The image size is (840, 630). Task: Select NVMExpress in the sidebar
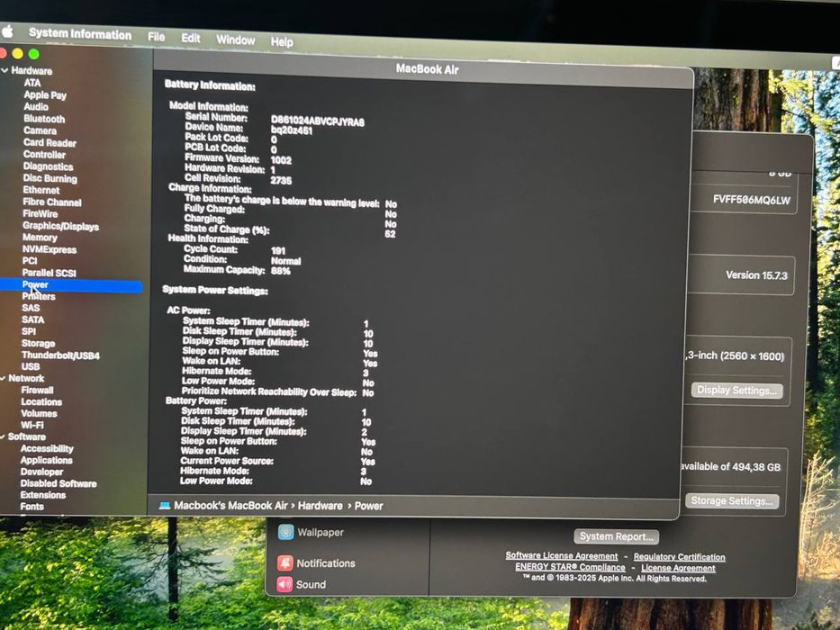click(50, 249)
